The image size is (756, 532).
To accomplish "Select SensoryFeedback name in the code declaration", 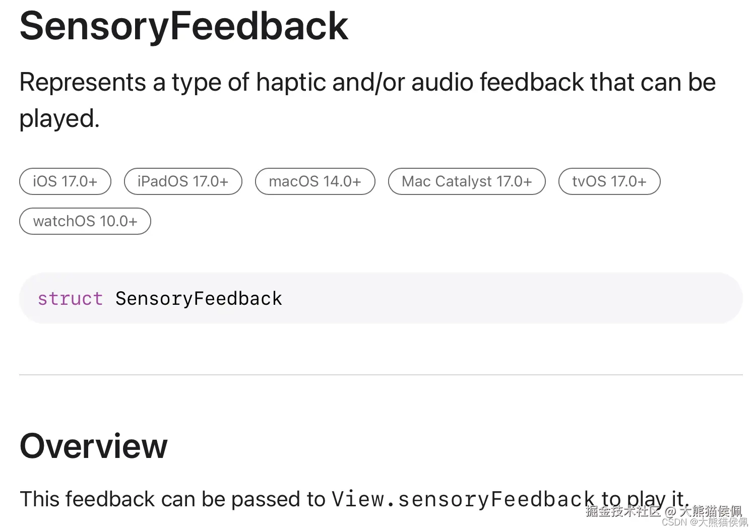I will click(199, 299).
